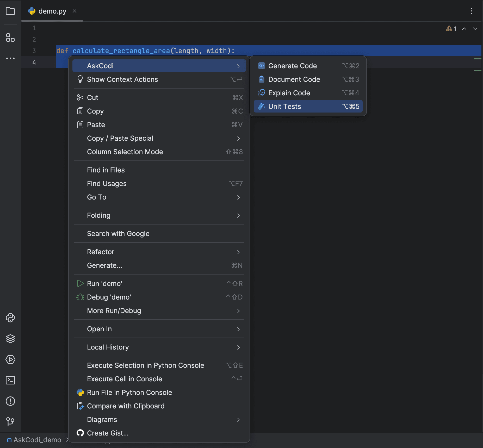Viewport: 483px width, 448px height.
Task: Choose Execute Selection in Python Console
Action: click(x=159, y=365)
